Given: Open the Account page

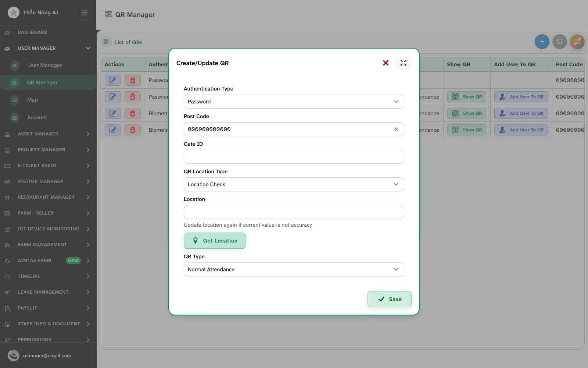Looking at the screenshot, I should [x=48, y=117].
